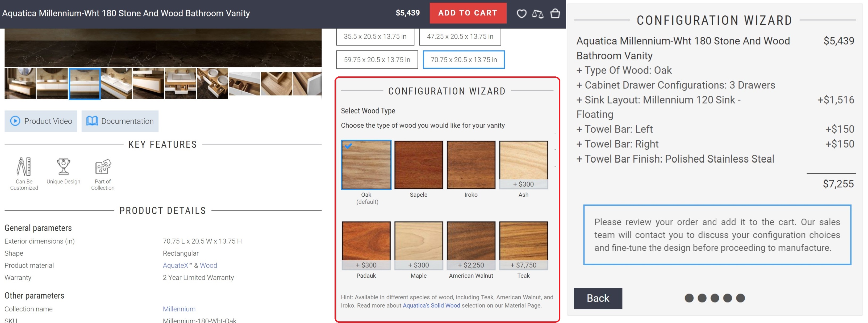Viewport: 868px width, 323px height.
Task: Choose the Teak wood option
Action: pos(523,242)
